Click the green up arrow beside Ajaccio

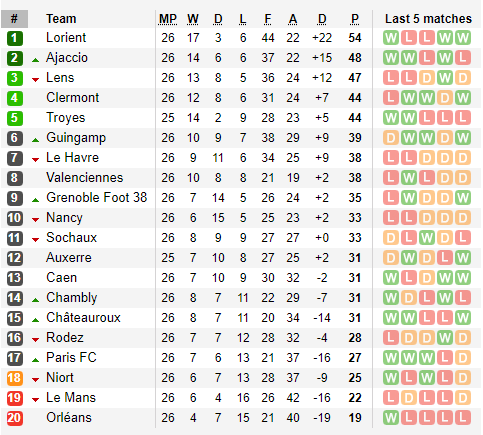click(x=35, y=60)
